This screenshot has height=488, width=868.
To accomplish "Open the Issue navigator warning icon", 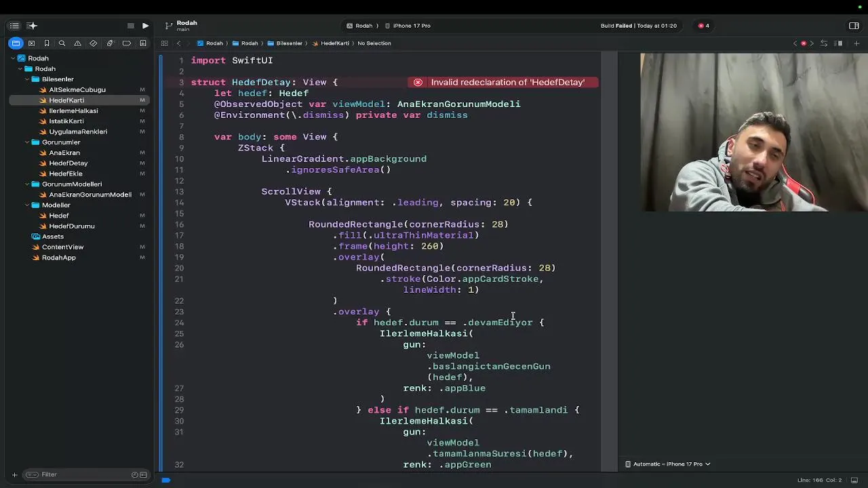I will click(x=78, y=43).
